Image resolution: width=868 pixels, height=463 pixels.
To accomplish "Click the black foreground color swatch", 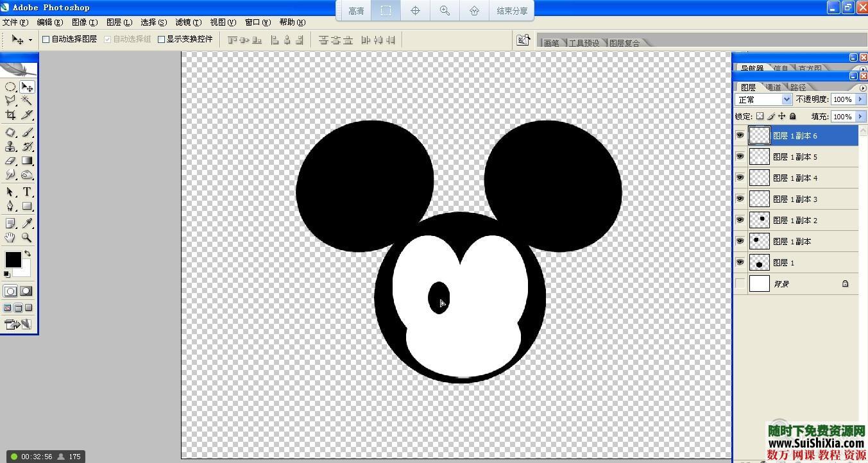I will click(13, 260).
